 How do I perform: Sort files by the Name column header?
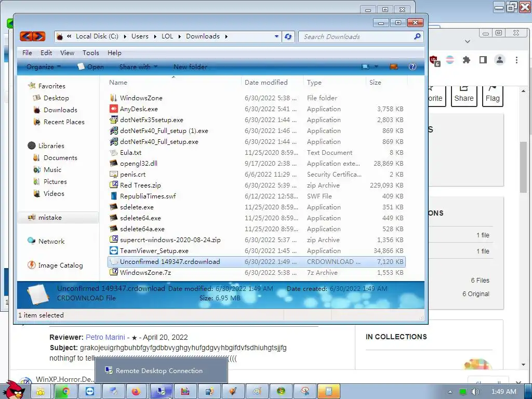118,83
